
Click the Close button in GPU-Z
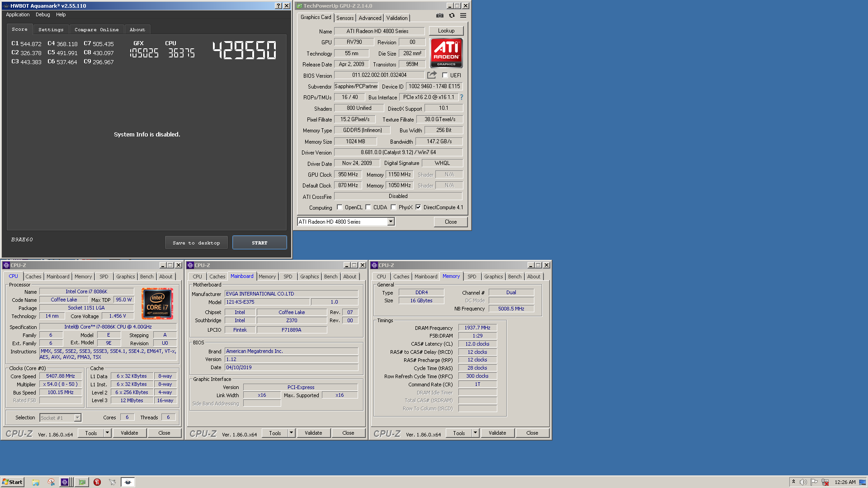(451, 222)
